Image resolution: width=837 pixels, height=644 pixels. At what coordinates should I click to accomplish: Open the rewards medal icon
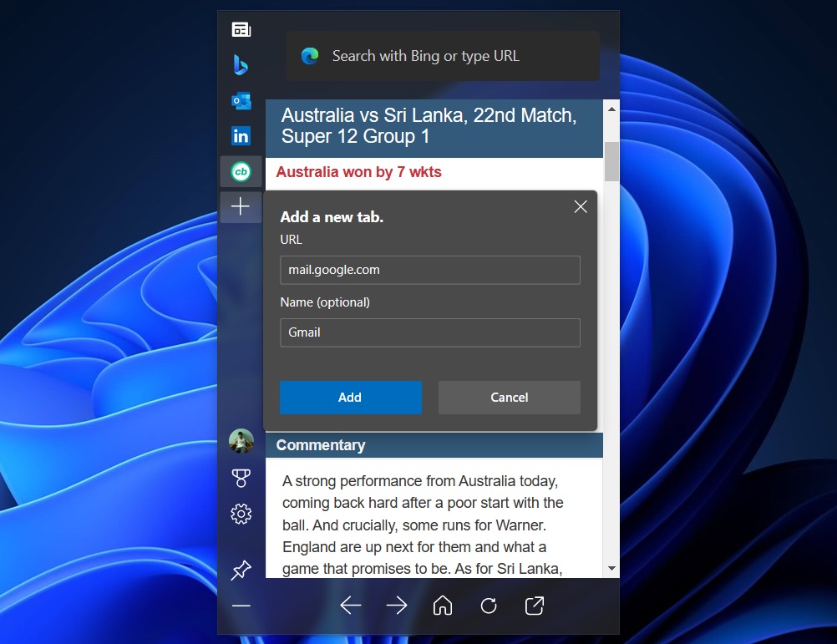click(x=241, y=478)
